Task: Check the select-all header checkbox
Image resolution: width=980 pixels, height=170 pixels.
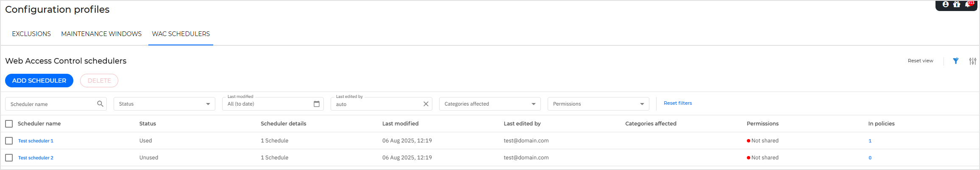Action: tap(9, 124)
